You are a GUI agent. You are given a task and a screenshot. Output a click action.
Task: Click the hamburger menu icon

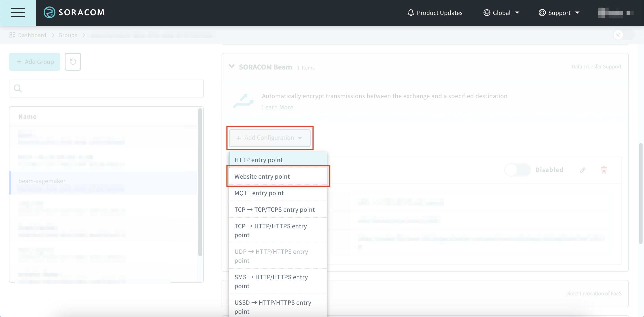pos(18,13)
